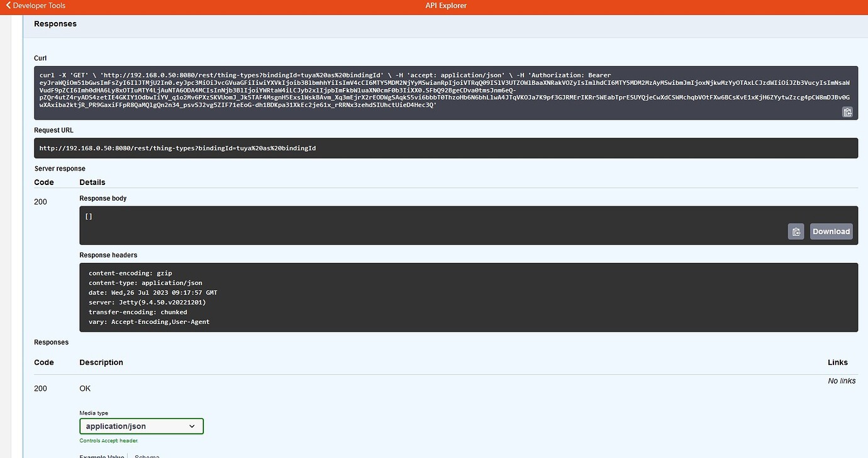The width and height of the screenshot is (868, 458).
Task: Select the Example Value tab
Action: (x=101, y=455)
